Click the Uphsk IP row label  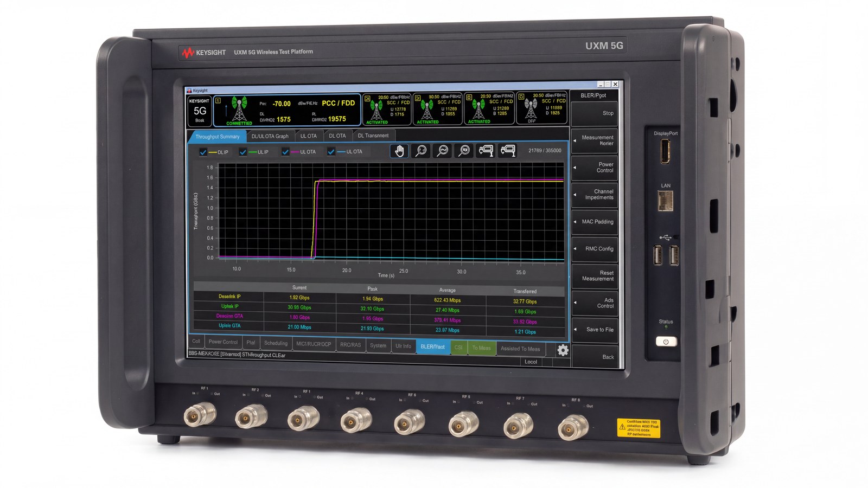coord(229,306)
